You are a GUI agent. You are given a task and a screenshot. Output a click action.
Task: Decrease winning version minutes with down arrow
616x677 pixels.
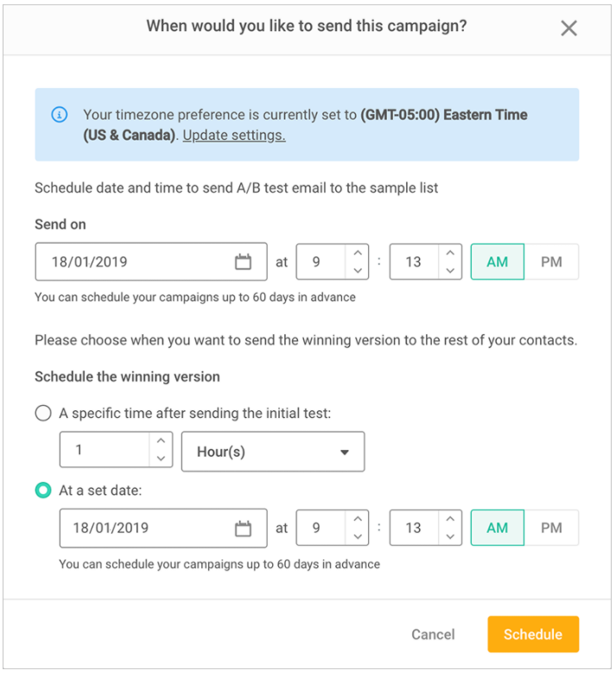pos(450,536)
